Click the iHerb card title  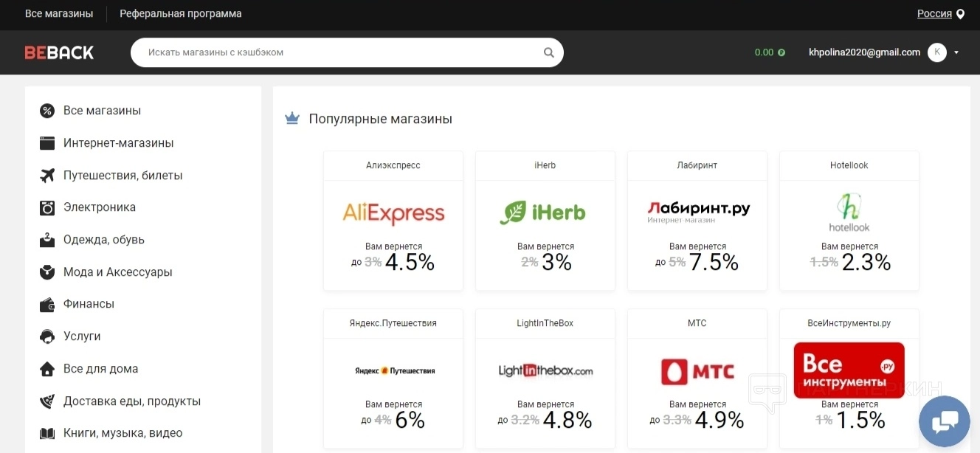545,165
